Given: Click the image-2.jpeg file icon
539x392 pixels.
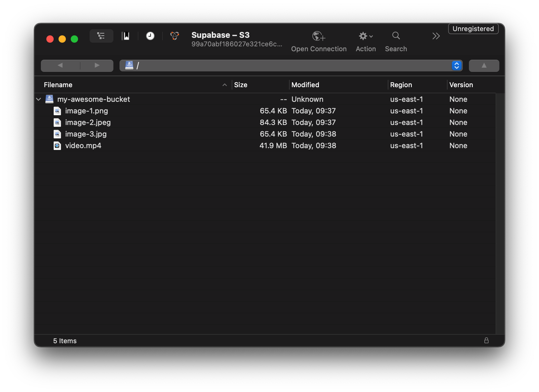Looking at the screenshot, I should (x=57, y=123).
